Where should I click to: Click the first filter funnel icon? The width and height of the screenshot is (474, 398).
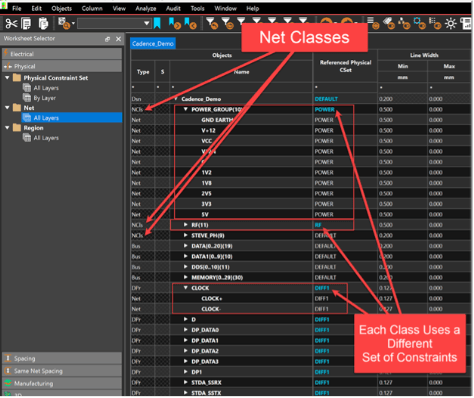point(212,23)
